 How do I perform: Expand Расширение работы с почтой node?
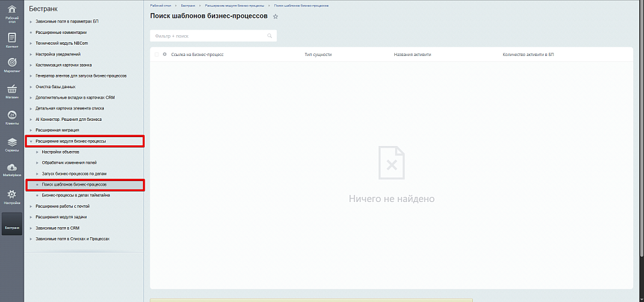click(x=31, y=206)
